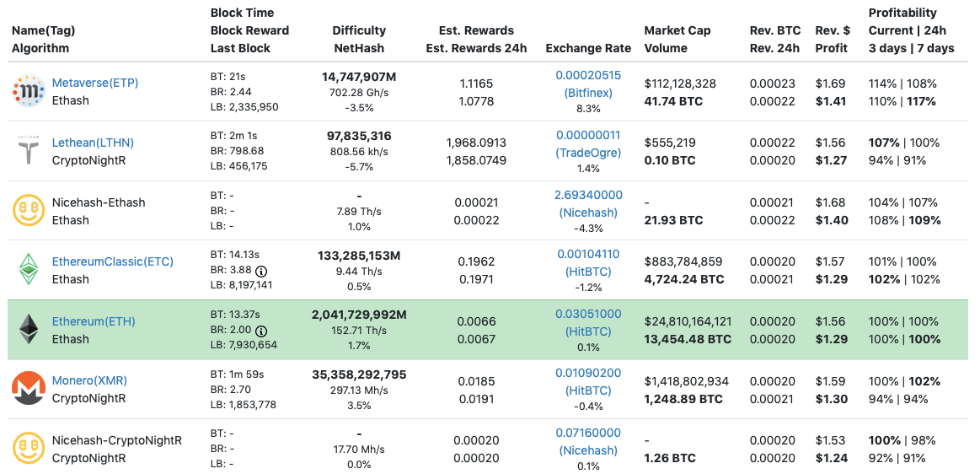Click the EthereumClassic block reward info icon
Image resolution: width=980 pixels, height=474 pixels.
click(x=261, y=272)
